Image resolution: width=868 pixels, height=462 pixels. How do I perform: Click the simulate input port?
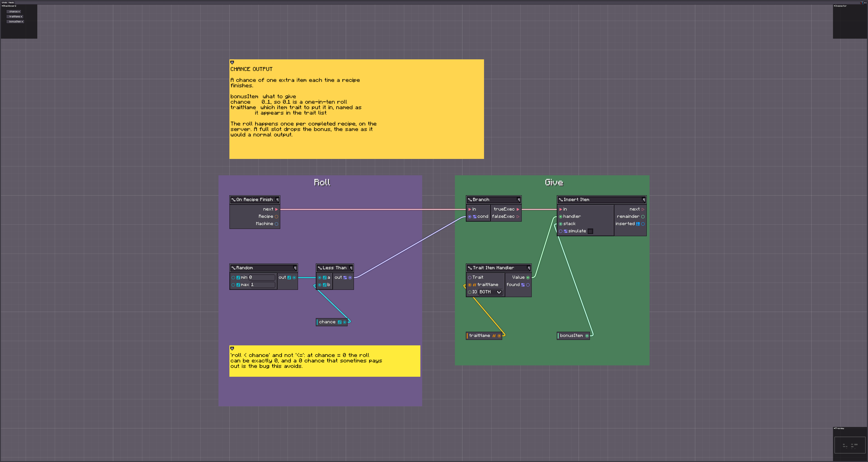pyautogui.click(x=561, y=231)
